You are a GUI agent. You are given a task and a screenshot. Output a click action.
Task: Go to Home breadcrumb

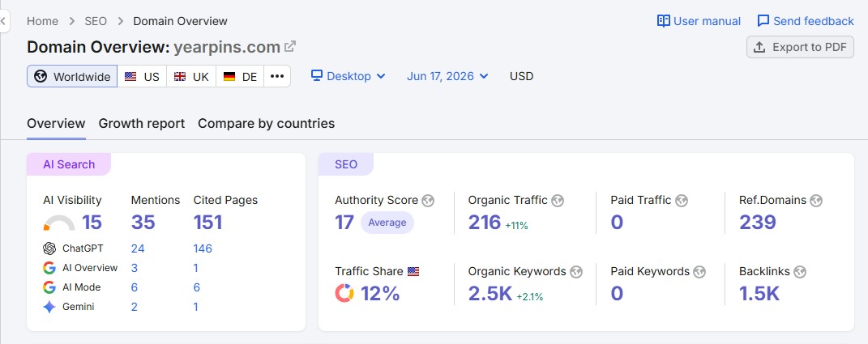coord(43,21)
